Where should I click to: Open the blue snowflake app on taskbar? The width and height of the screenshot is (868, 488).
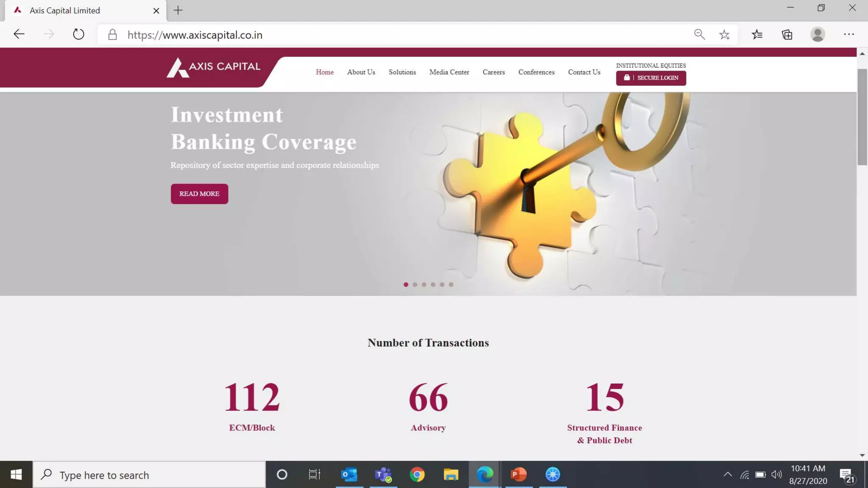553,474
